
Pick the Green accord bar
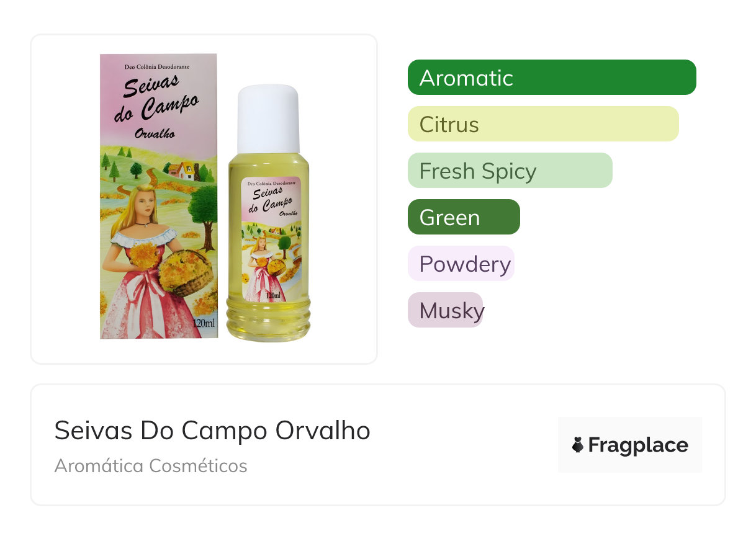point(464,217)
